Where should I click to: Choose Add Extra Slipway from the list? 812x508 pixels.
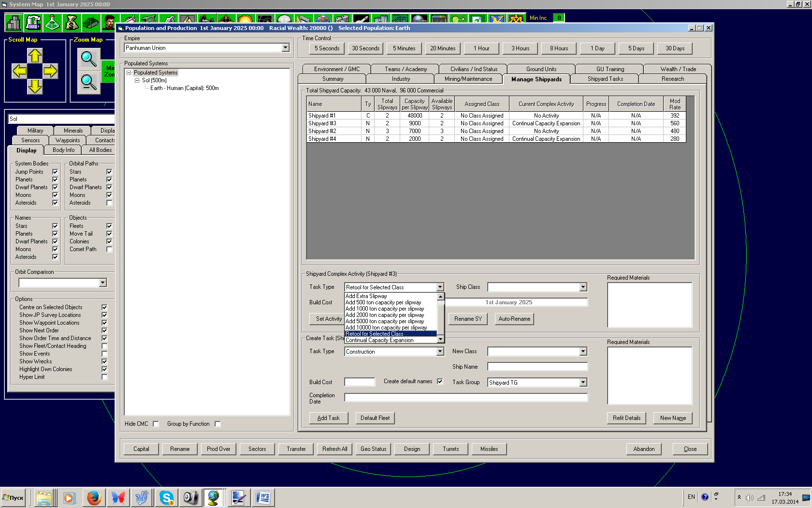pyautogui.click(x=391, y=296)
